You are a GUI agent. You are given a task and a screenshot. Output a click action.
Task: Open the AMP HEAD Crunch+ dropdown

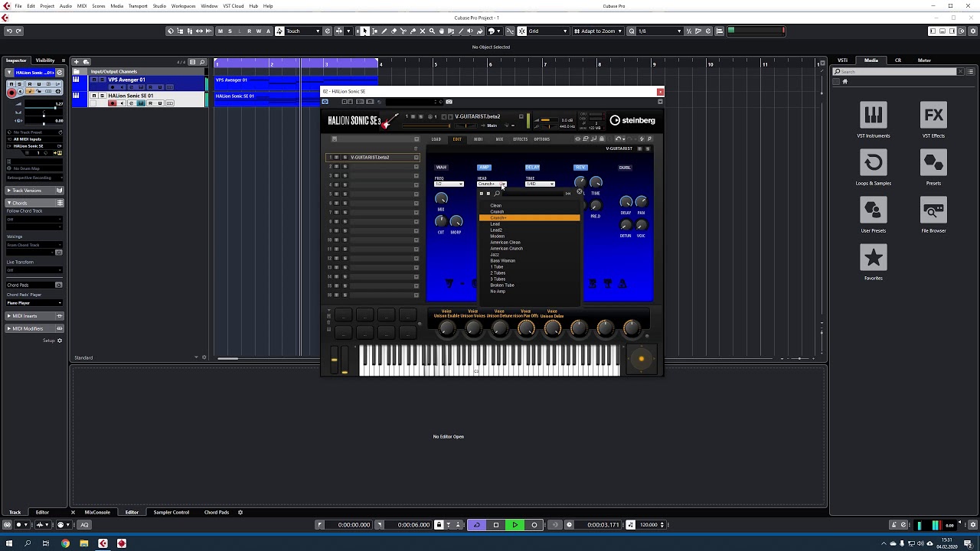pos(492,184)
